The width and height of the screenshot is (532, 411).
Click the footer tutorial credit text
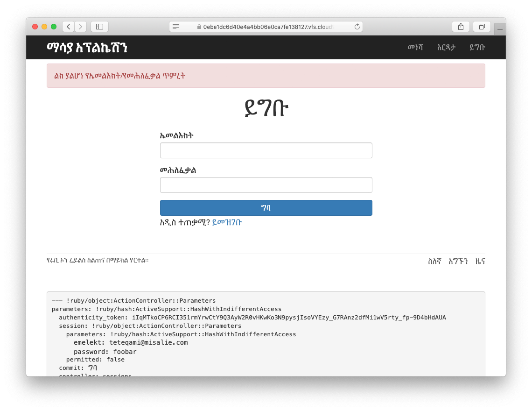tap(98, 261)
